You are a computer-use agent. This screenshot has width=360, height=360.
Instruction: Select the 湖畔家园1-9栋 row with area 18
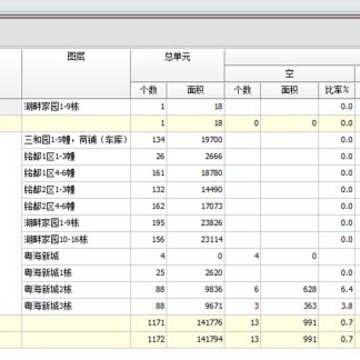click(180, 107)
